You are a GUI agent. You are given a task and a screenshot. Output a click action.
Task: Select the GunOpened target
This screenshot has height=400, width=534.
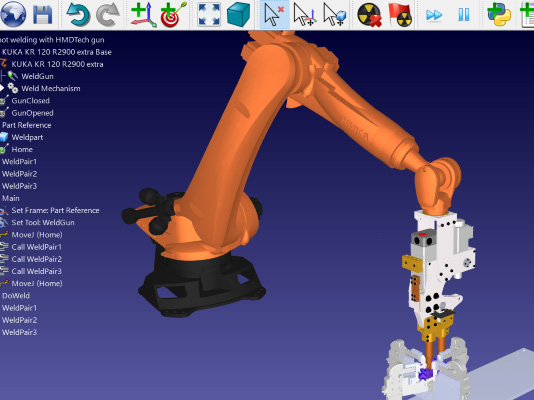32,113
